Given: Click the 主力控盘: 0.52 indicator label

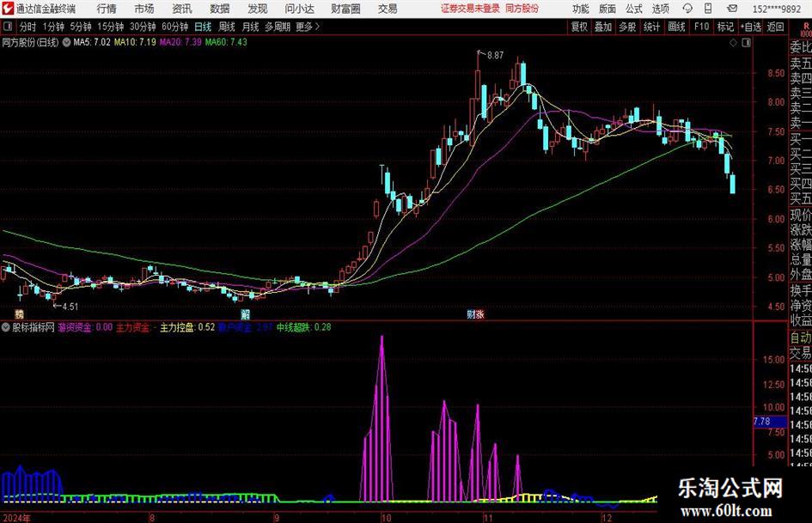Looking at the screenshot, I should tap(187, 327).
